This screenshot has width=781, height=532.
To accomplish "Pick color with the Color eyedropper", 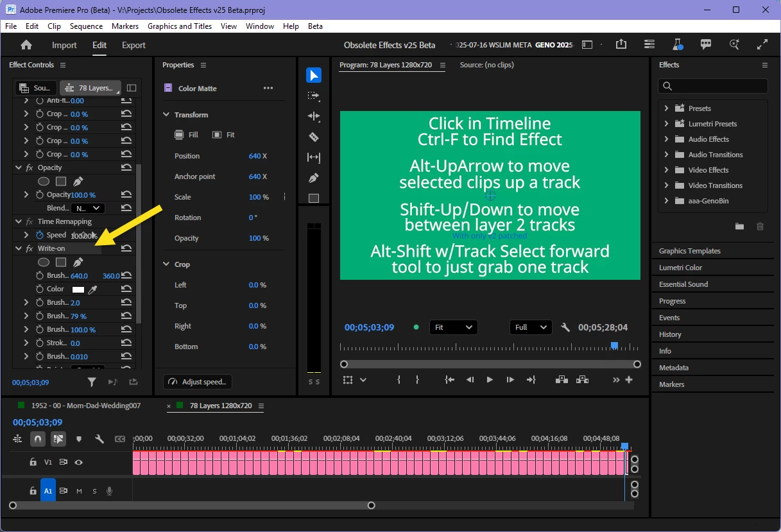I will (92, 289).
